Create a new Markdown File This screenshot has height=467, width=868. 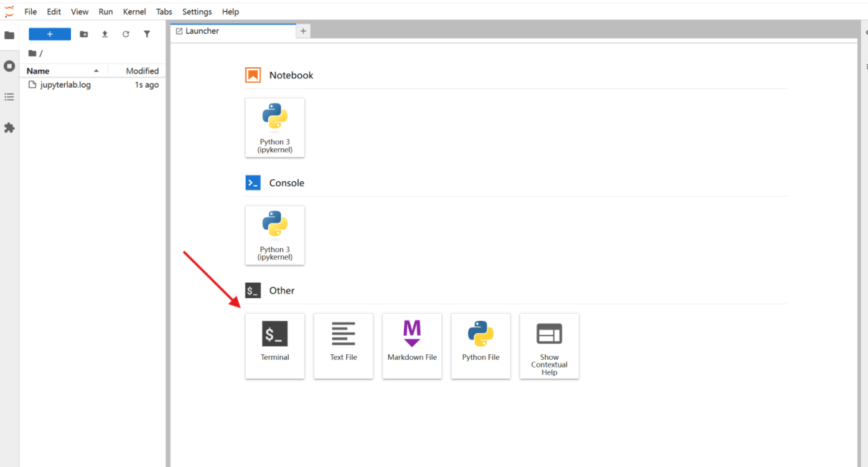pos(412,346)
